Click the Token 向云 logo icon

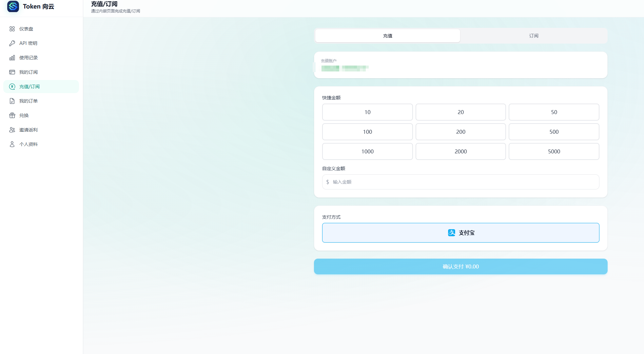(x=13, y=6)
